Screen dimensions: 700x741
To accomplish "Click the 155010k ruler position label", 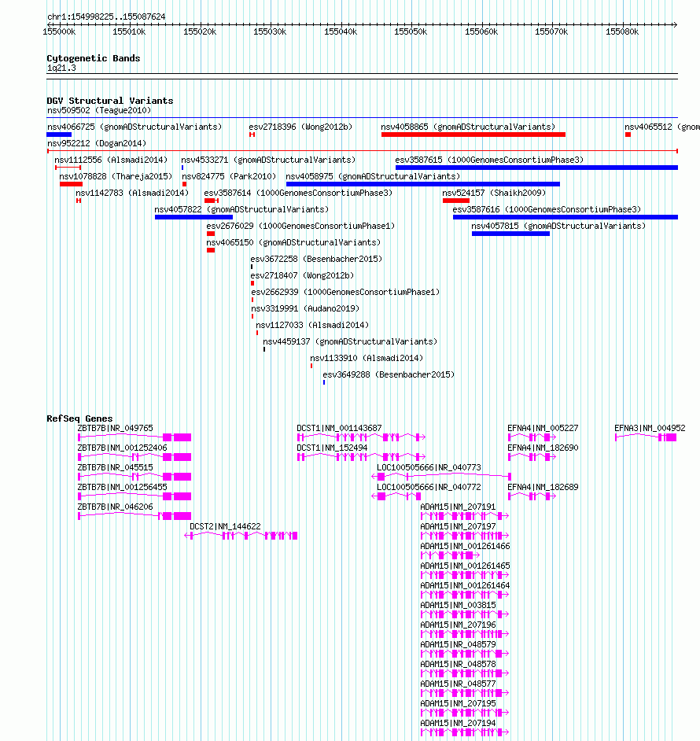I will [x=129, y=32].
